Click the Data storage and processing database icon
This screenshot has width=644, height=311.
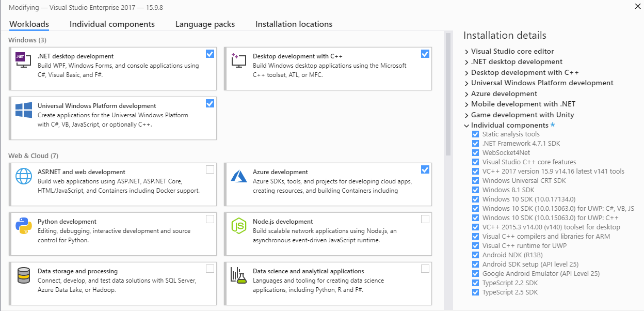(x=24, y=275)
